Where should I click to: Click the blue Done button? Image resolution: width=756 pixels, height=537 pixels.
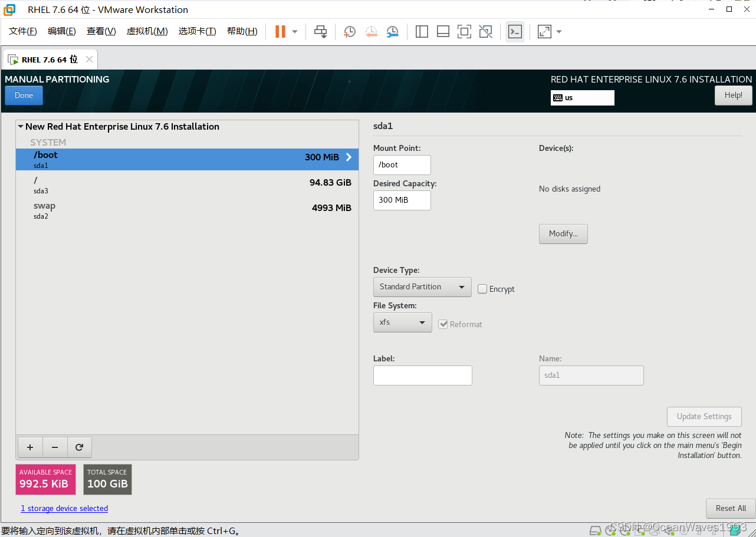click(x=24, y=95)
